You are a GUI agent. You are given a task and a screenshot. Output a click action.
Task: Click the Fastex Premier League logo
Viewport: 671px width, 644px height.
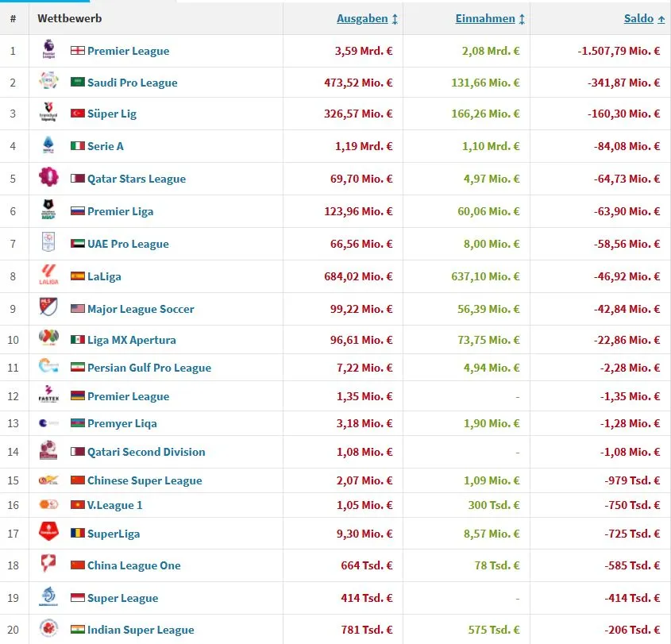[x=48, y=394]
